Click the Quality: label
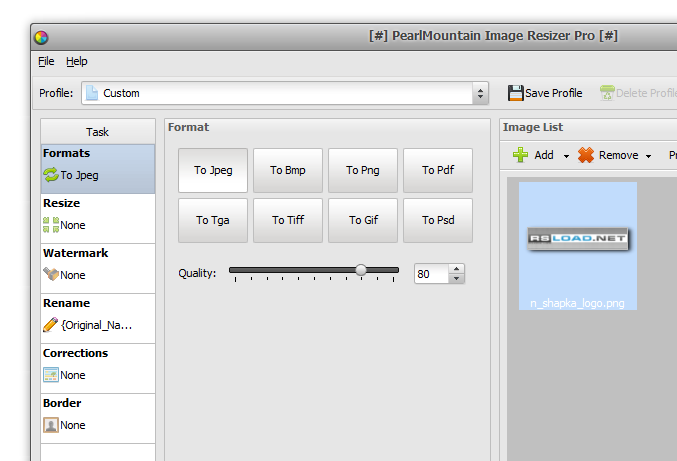This screenshot has width=677, height=461. click(x=197, y=273)
